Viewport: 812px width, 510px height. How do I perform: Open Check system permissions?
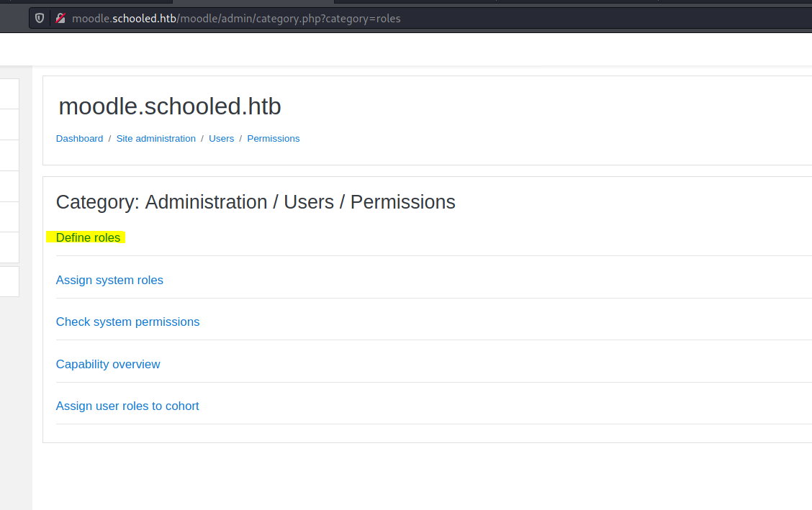pyautogui.click(x=127, y=322)
